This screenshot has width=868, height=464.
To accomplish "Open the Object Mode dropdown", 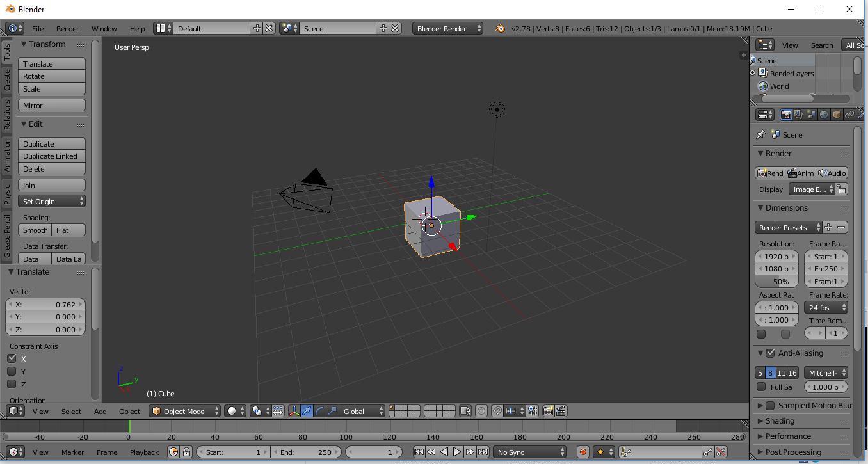I will (185, 411).
